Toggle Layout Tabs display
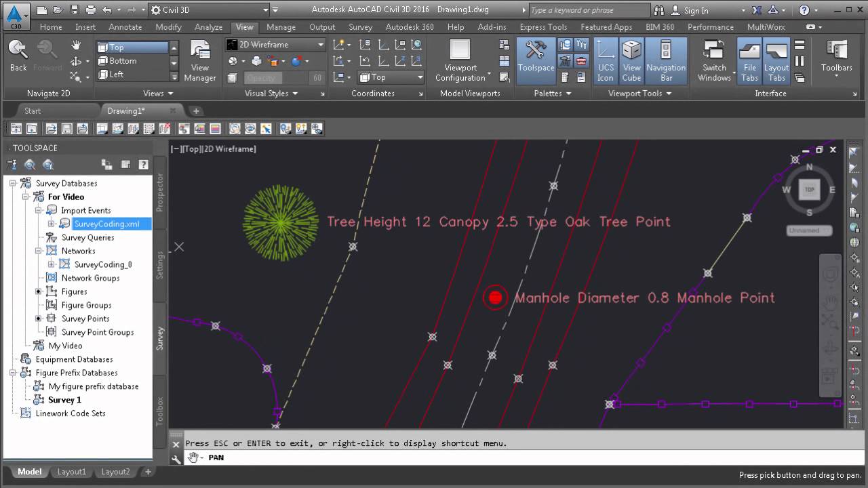This screenshot has height=488, width=868. [x=776, y=60]
